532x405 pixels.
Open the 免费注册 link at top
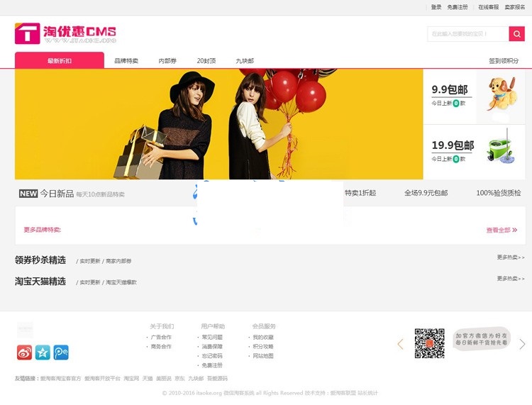click(x=458, y=7)
